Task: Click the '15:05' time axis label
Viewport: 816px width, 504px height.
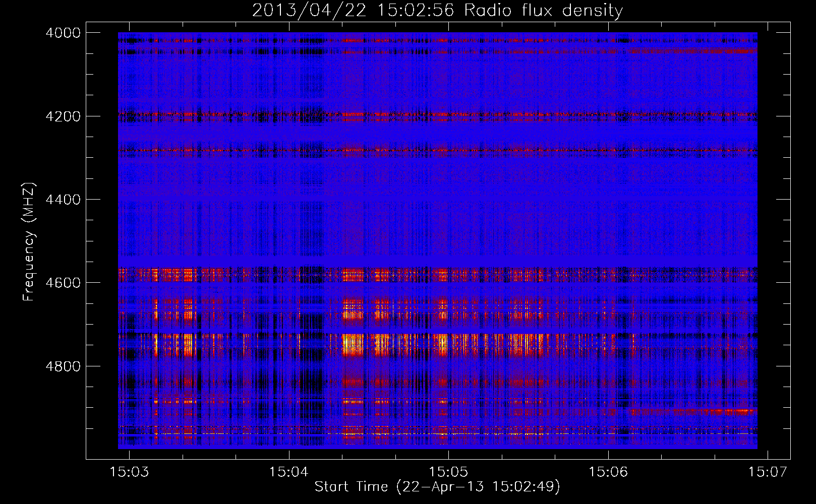Action: [448, 472]
